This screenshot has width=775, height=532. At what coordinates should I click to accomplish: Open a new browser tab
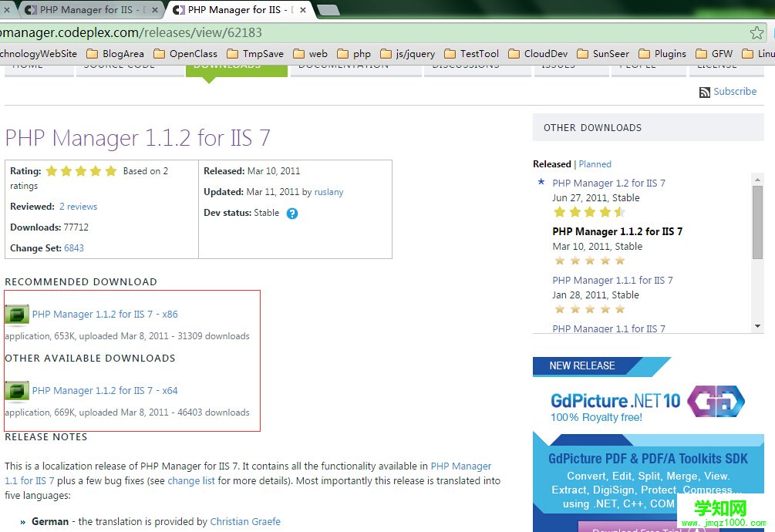point(327,10)
